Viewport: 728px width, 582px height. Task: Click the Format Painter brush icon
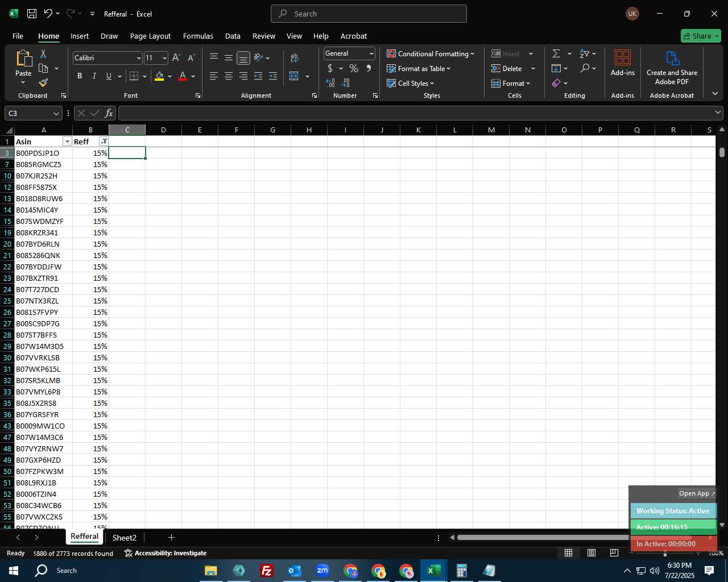coord(43,82)
